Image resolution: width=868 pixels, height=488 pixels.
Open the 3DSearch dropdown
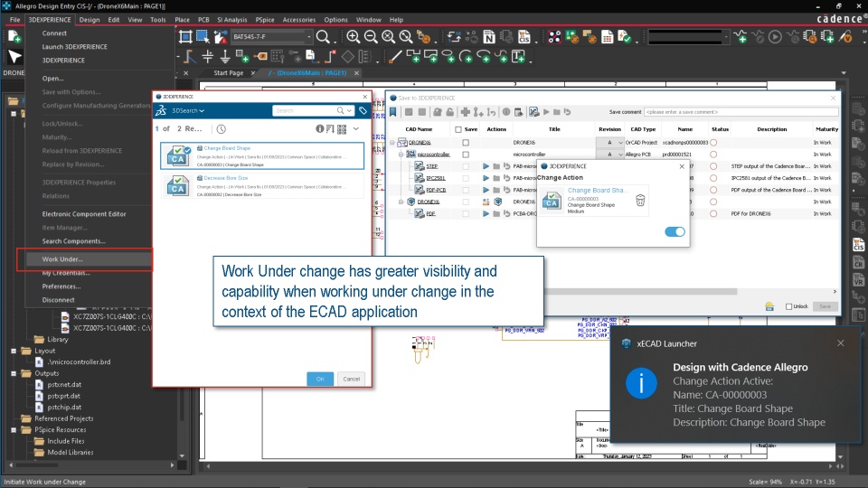point(188,110)
